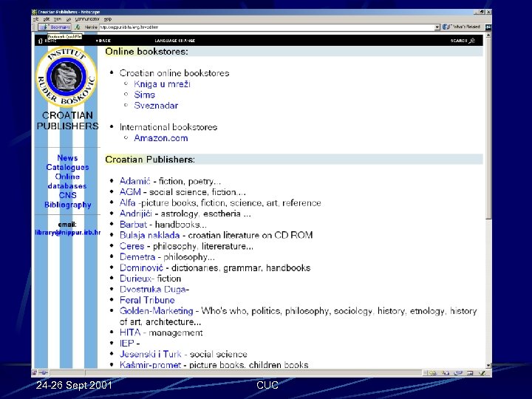Click the online/offline connection icon in status bar

click(43, 373)
